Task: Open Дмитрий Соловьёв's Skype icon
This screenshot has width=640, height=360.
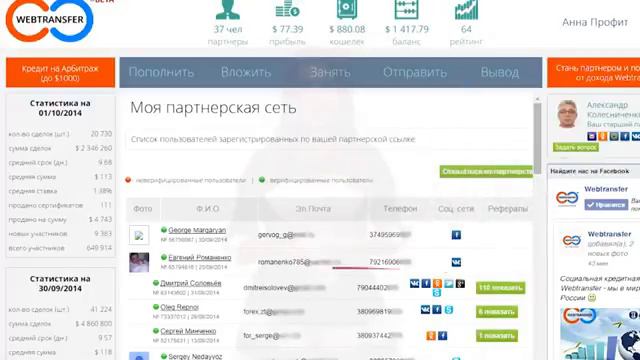Action: 437,293
